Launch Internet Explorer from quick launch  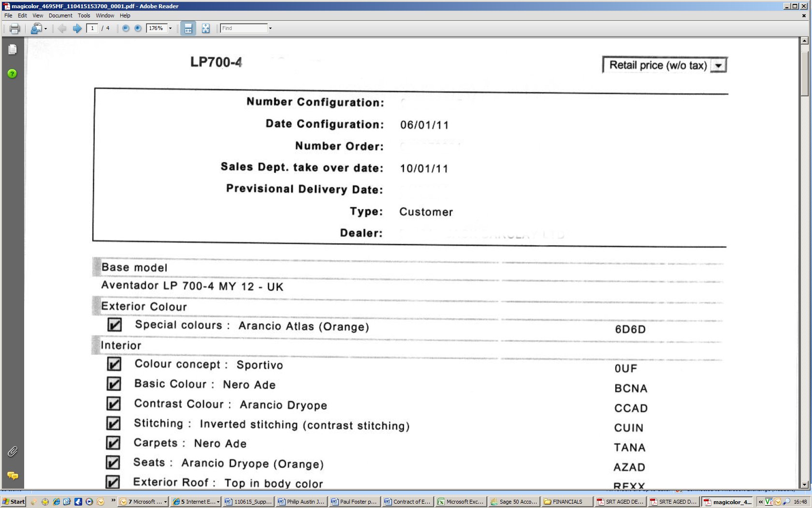click(56, 502)
